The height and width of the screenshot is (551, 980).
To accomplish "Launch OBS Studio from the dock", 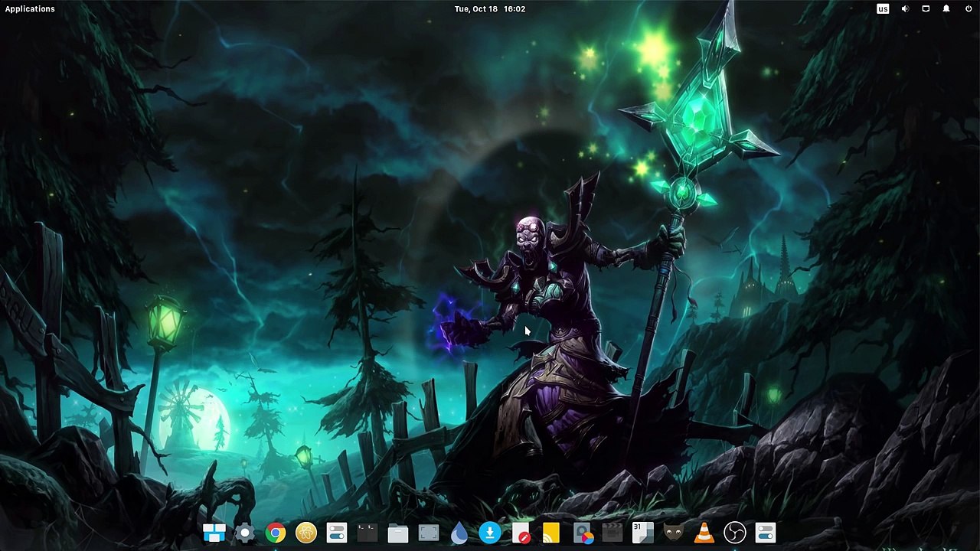I will click(x=735, y=533).
